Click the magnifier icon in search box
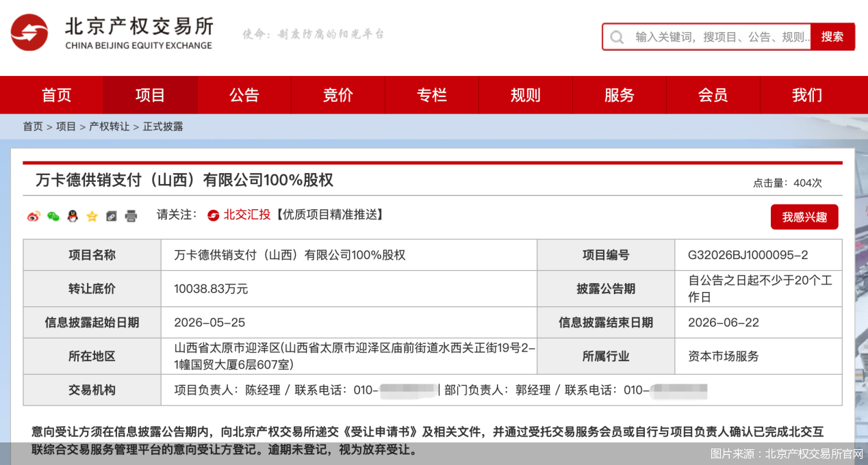 tap(617, 37)
